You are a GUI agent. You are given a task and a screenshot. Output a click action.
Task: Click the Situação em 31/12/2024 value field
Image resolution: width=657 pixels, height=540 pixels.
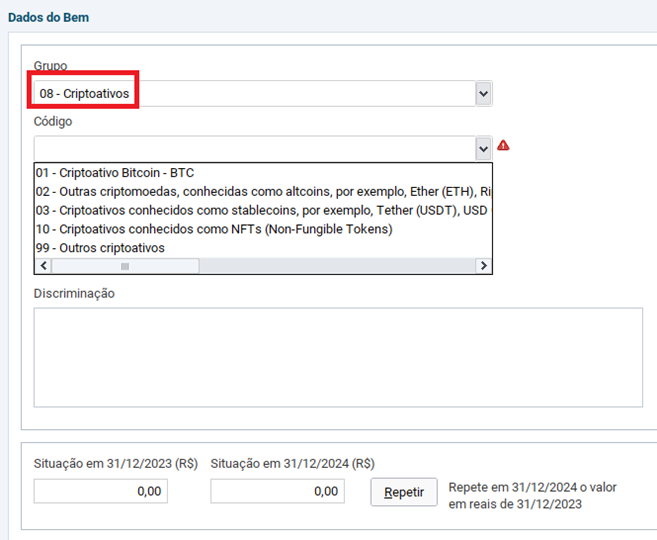click(x=277, y=492)
